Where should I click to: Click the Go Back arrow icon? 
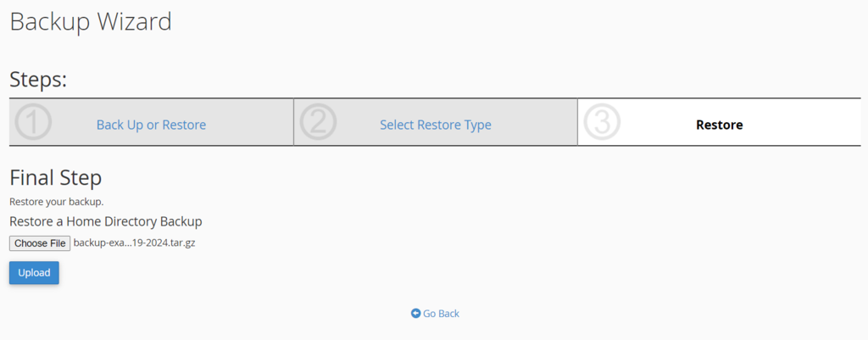pyautogui.click(x=415, y=314)
